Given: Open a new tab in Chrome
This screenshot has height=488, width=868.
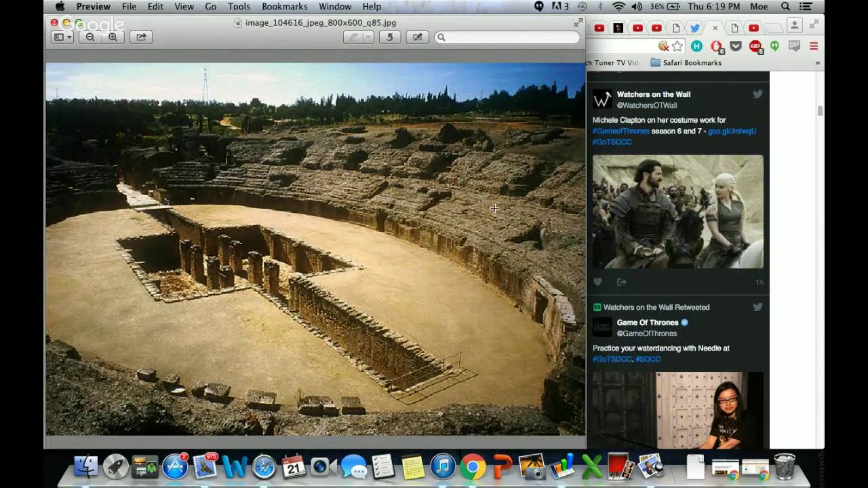Looking at the screenshot, I should 773,28.
